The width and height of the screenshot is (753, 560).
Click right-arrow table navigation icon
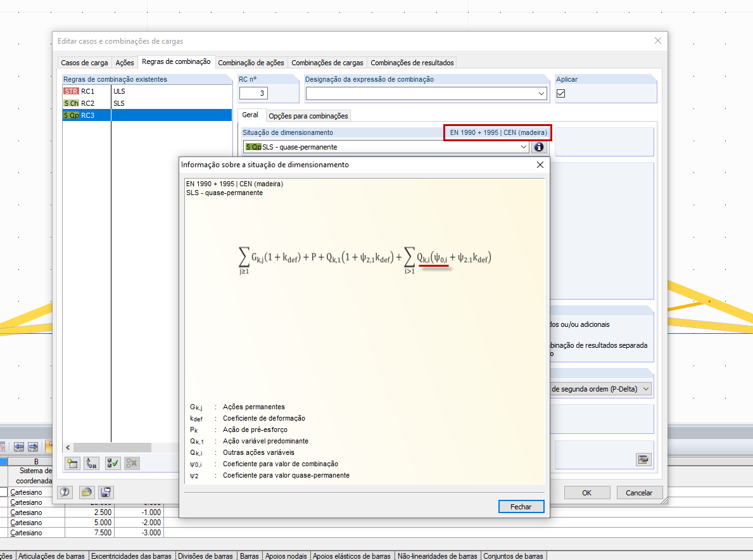point(33,447)
